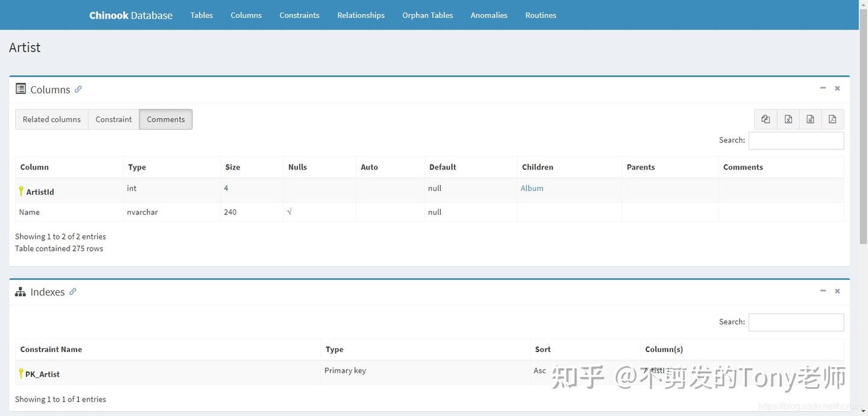868x416 pixels.
Task: Click the Search field in Columns panel
Action: click(796, 140)
